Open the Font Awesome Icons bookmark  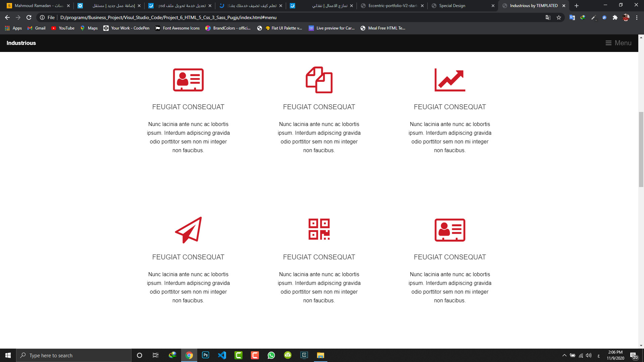click(177, 28)
